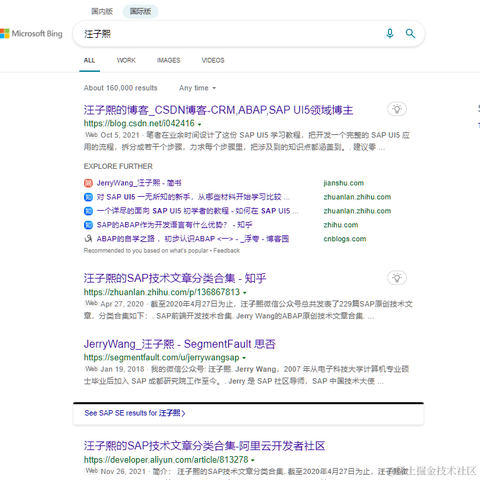Switch to the 国际版 search mode

(x=140, y=11)
